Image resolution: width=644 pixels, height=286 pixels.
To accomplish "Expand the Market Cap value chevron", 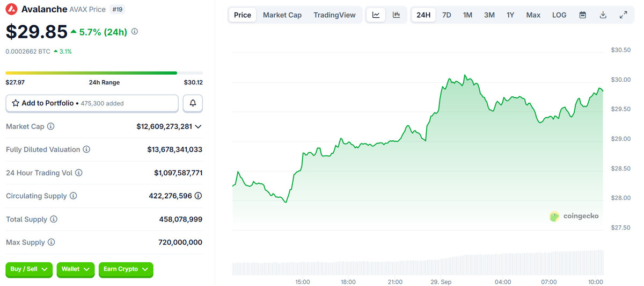I will [x=199, y=126].
